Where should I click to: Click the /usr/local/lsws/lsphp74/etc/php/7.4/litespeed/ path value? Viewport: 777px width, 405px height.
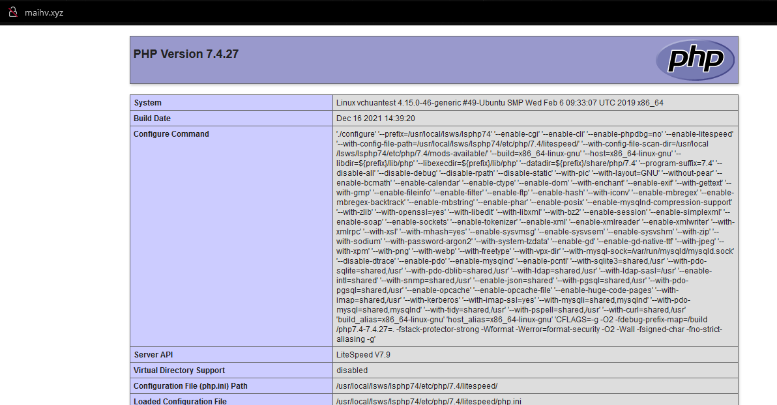coord(417,386)
